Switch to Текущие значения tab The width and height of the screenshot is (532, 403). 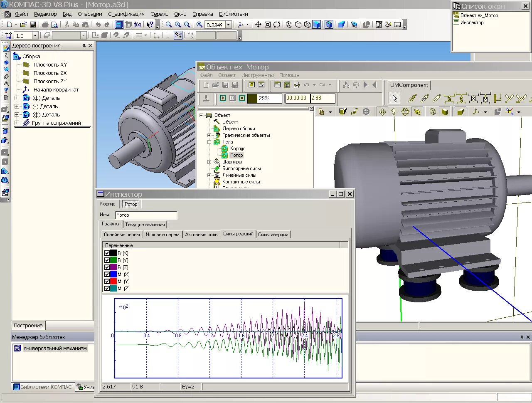click(x=145, y=225)
